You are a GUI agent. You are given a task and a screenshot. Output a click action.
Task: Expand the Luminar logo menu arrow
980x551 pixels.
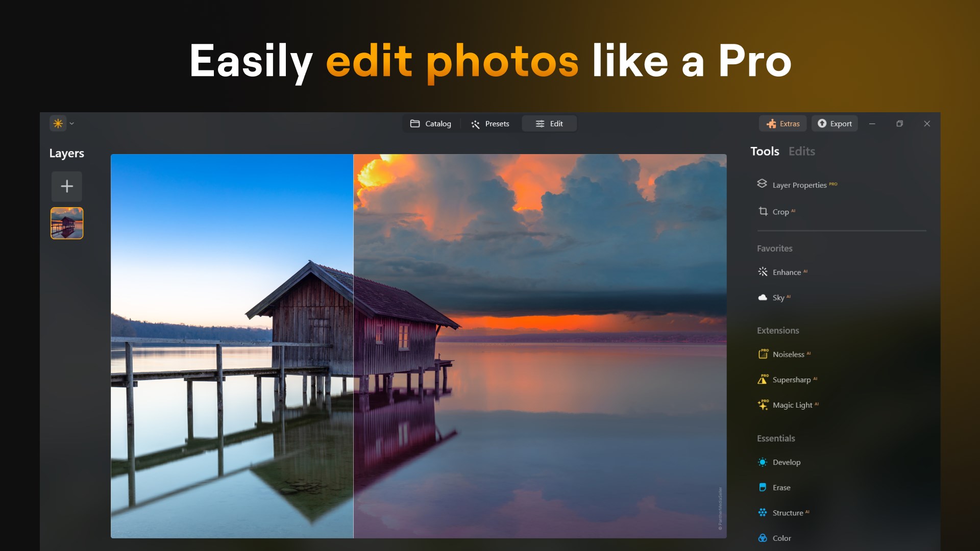pyautogui.click(x=72, y=123)
